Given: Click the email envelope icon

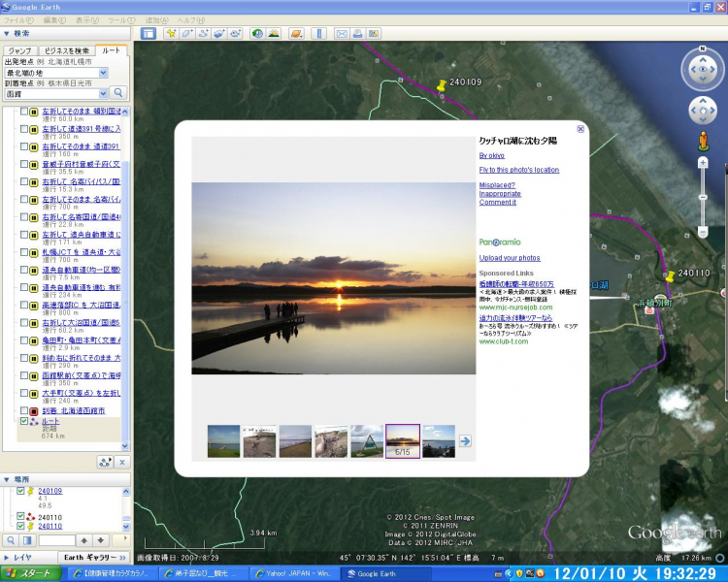Looking at the screenshot, I should [x=342, y=33].
